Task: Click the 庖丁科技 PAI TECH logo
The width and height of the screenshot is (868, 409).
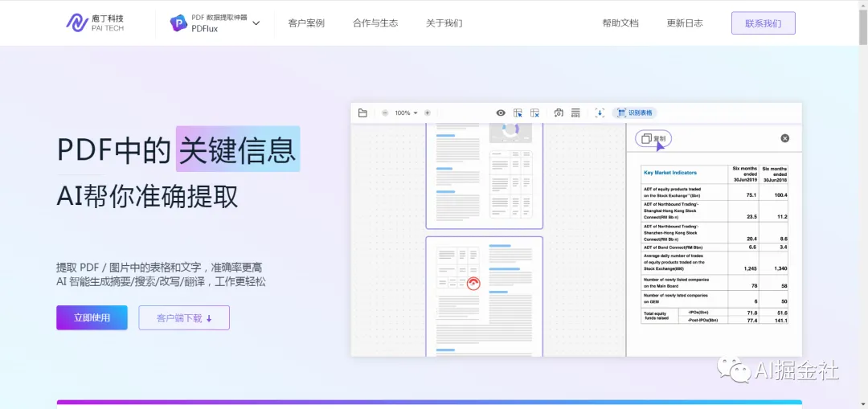Action: 95,22
